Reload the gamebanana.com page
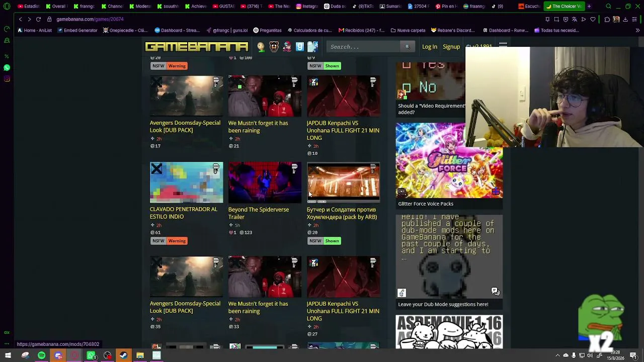Image resolution: width=644 pixels, height=362 pixels. 38,19
